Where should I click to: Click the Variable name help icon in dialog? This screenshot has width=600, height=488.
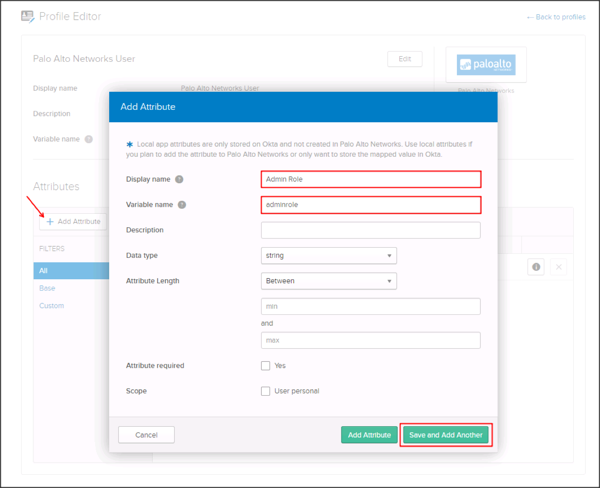point(182,205)
